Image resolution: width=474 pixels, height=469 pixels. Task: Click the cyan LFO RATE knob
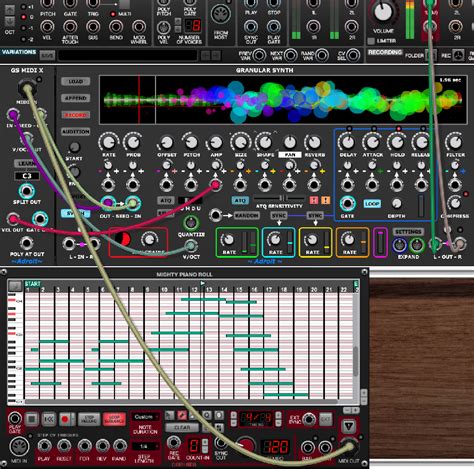point(275,239)
